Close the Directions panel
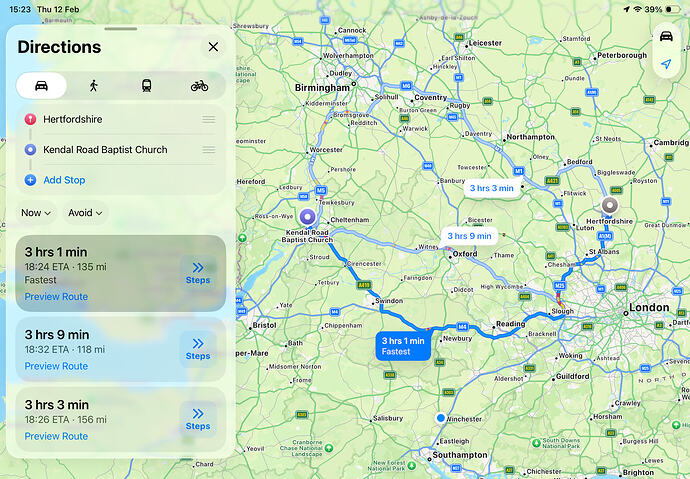Viewport: 690px width, 479px height. click(x=213, y=47)
